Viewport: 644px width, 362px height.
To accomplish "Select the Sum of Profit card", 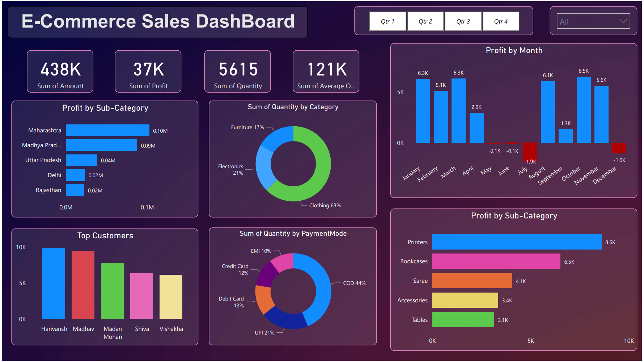I will (148, 71).
